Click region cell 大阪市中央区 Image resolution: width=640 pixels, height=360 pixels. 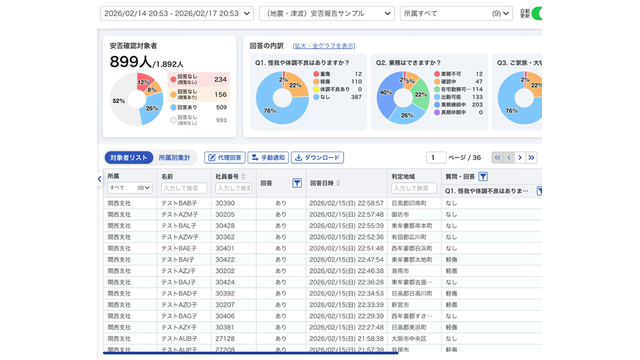pyautogui.click(x=409, y=339)
